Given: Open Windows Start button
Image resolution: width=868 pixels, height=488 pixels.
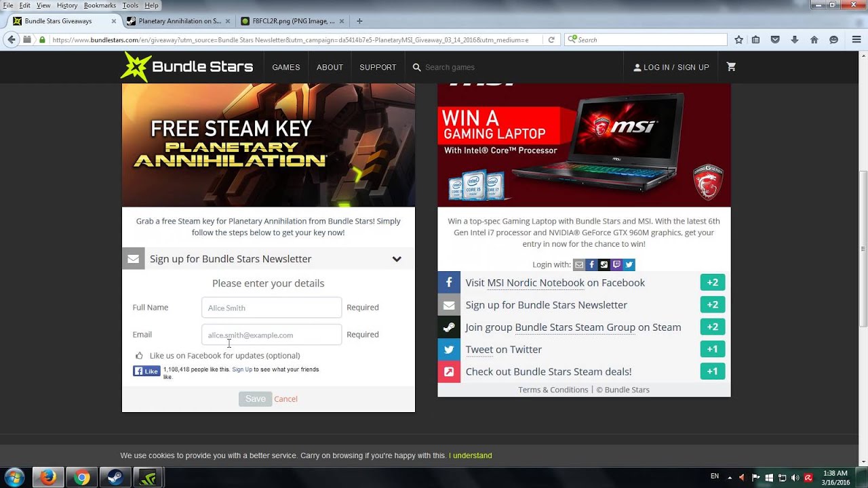Looking at the screenshot, I should [14, 477].
